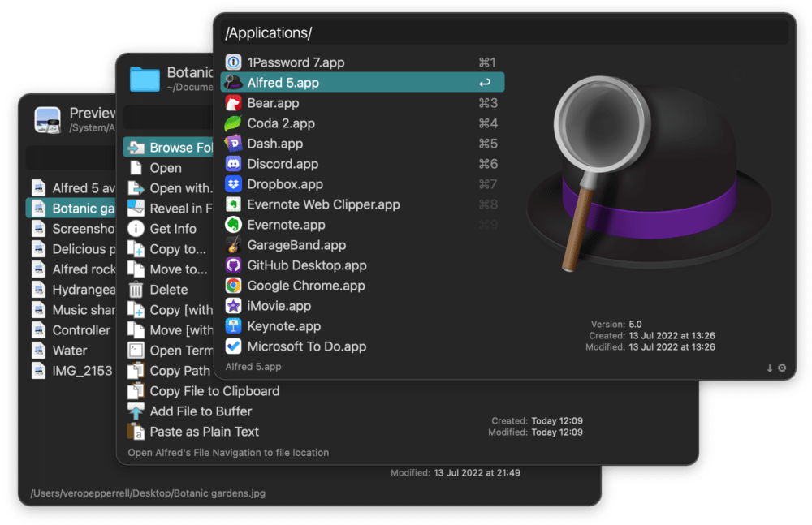Choose the highlighted Browse Folder action

click(168, 148)
